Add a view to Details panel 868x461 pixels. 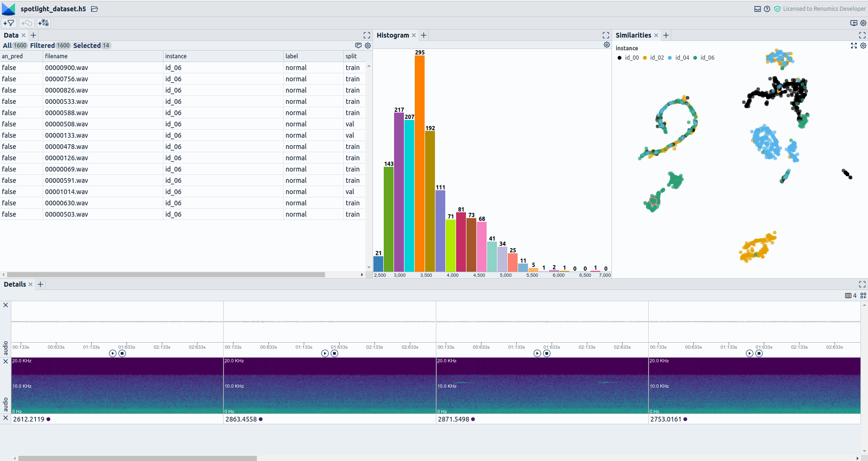863,296
